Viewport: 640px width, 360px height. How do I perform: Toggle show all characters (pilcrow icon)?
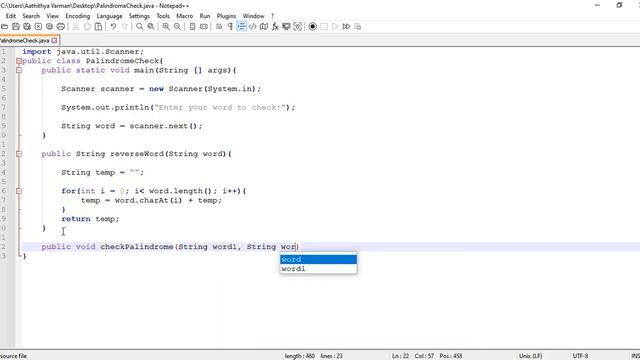click(x=230, y=27)
